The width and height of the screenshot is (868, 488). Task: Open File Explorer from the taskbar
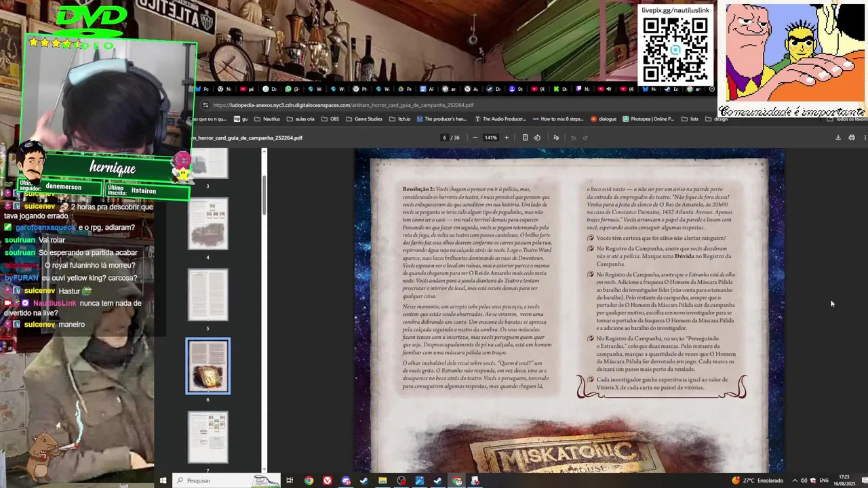point(382,481)
